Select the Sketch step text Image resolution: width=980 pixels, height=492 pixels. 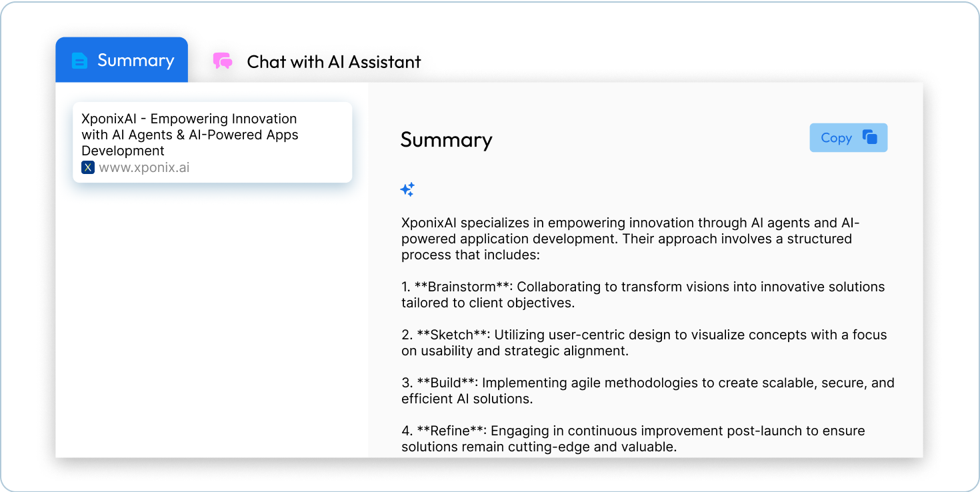pyautogui.click(x=644, y=343)
